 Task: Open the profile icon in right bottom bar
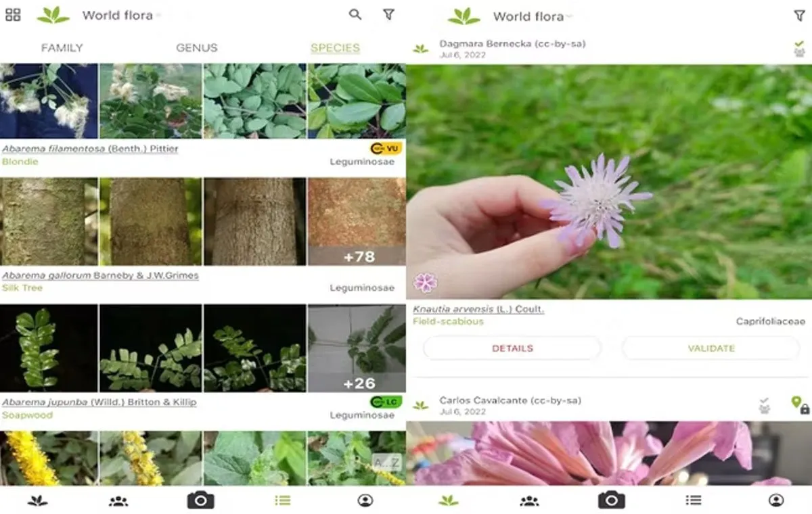(776, 500)
